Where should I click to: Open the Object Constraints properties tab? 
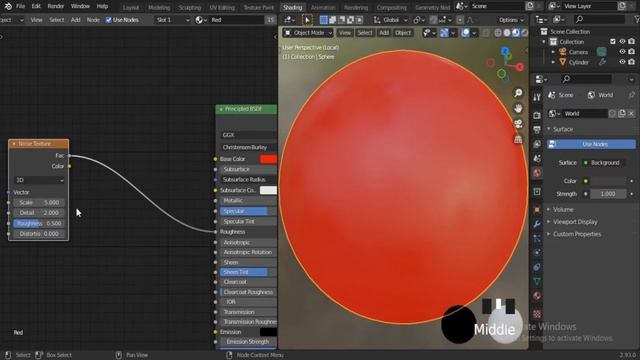pos(537,267)
